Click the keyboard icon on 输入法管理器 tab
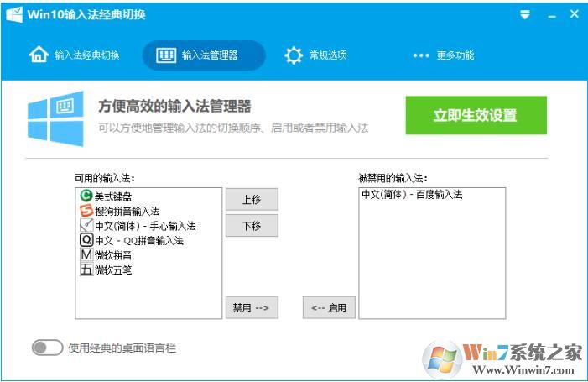588x382 pixels. pos(166,55)
